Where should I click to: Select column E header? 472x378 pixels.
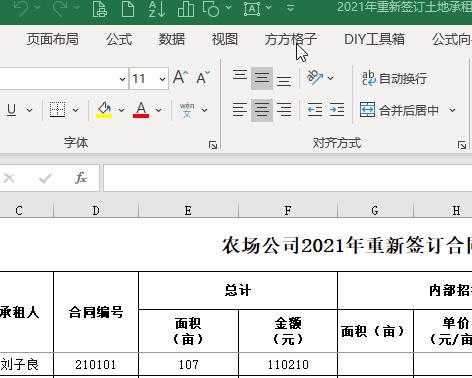click(188, 211)
